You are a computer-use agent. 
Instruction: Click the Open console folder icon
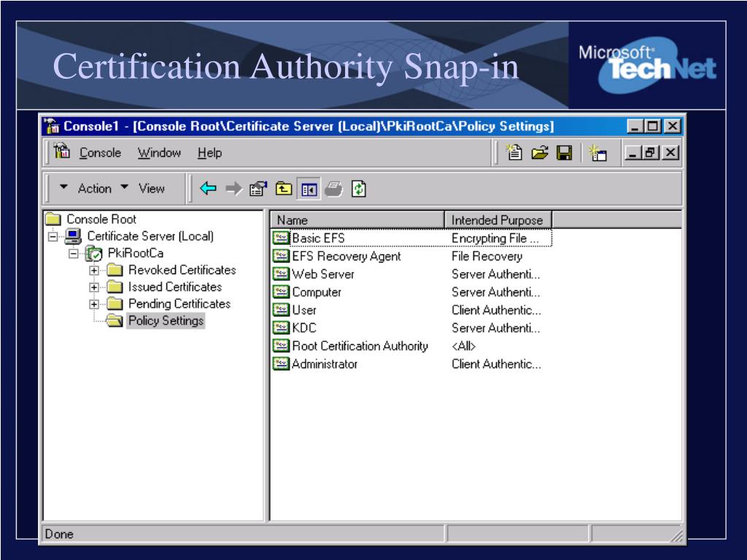(538, 153)
